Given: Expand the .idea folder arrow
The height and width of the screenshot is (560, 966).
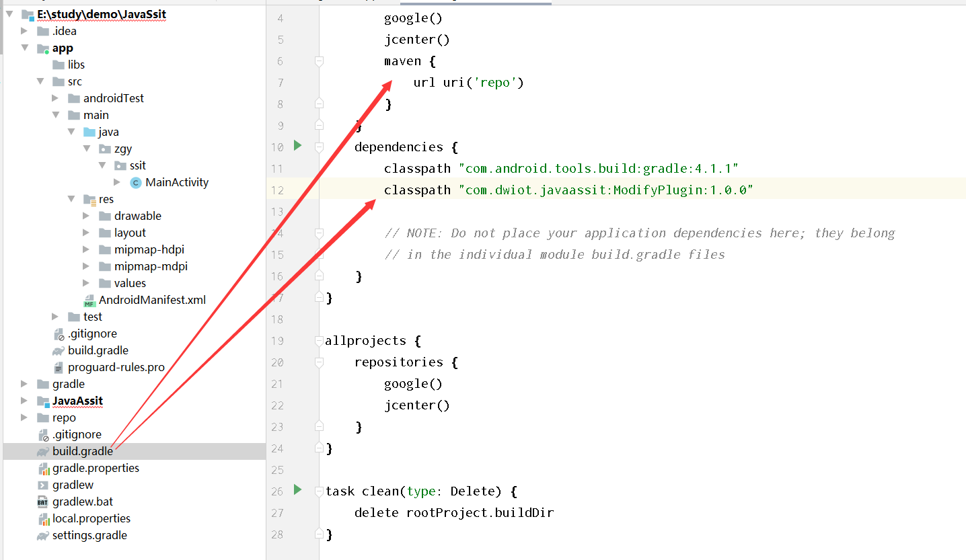Looking at the screenshot, I should point(24,30).
